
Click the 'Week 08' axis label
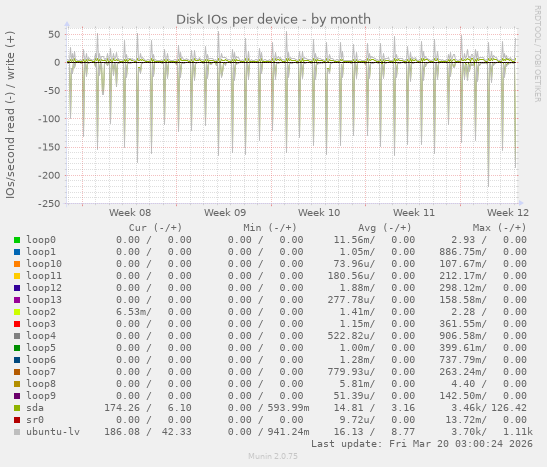[130, 212]
